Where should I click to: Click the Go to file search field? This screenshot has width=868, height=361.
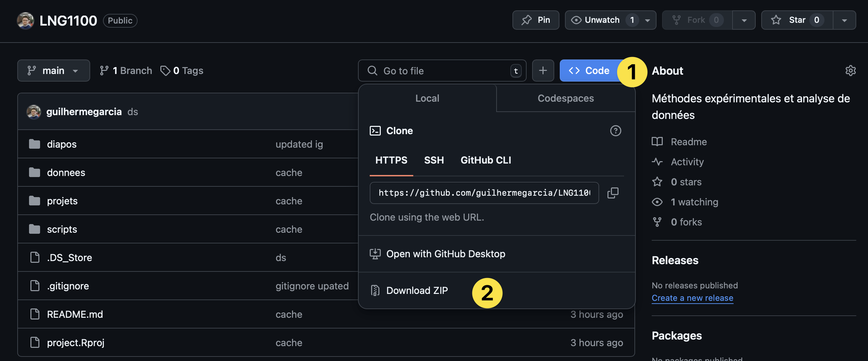(x=442, y=71)
